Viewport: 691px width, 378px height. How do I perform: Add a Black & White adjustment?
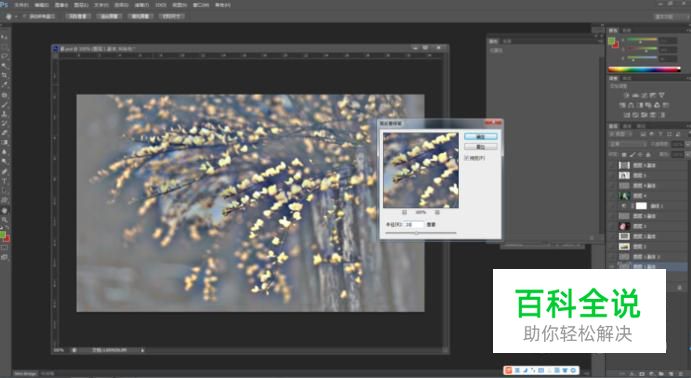[640, 105]
